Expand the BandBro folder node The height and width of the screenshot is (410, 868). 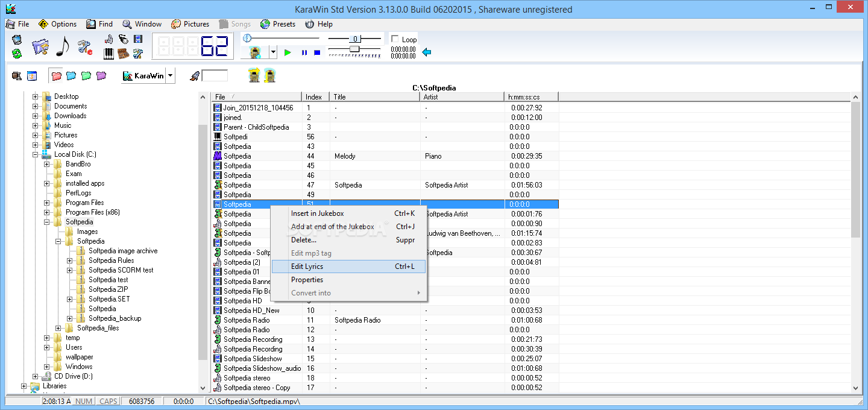point(47,164)
